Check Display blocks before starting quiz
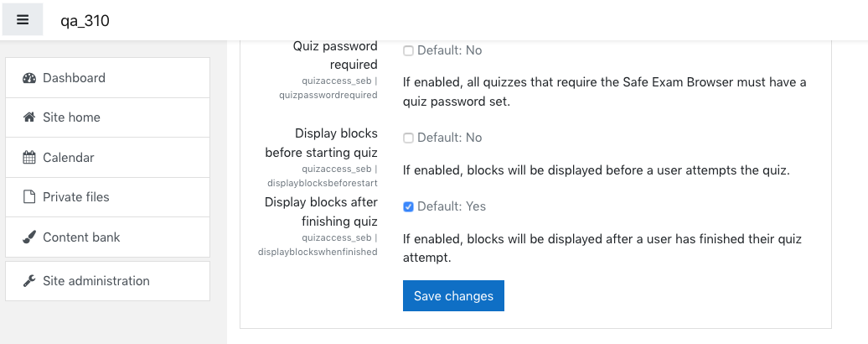This screenshot has width=868, height=344. click(x=408, y=138)
